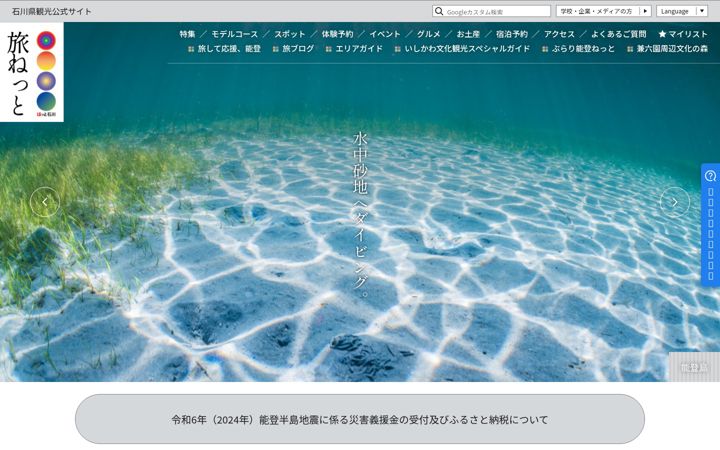Image resolution: width=720 pixels, height=450 pixels.
Task: Open the 特集 menu item
Action: (x=187, y=34)
